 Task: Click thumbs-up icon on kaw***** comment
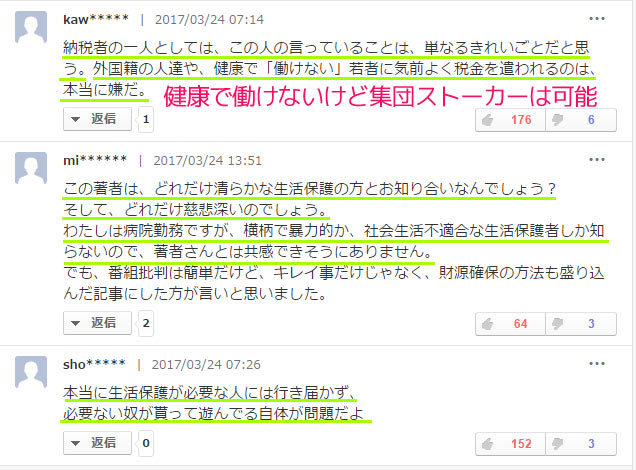(488, 120)
